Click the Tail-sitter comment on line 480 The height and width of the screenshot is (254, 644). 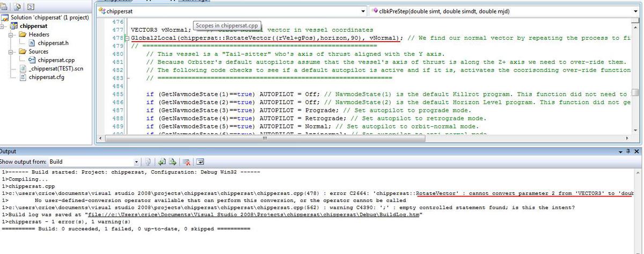(x=296, y=54)
